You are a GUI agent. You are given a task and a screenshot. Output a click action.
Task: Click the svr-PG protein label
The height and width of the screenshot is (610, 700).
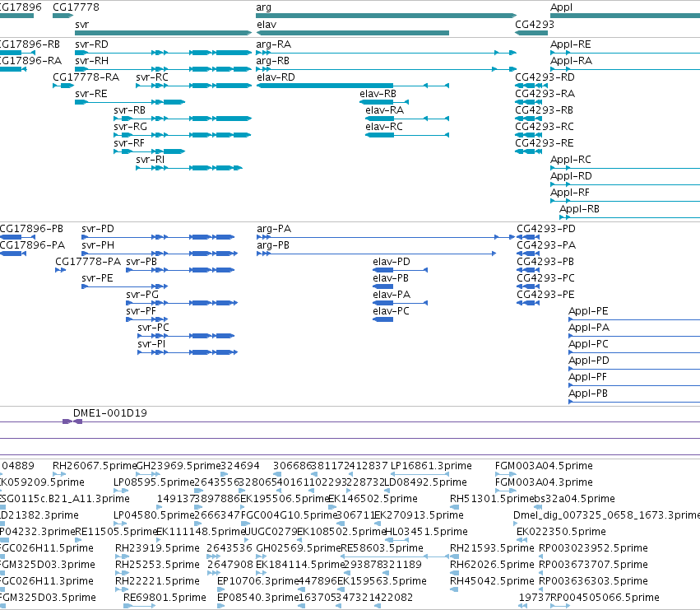[142, 295]
